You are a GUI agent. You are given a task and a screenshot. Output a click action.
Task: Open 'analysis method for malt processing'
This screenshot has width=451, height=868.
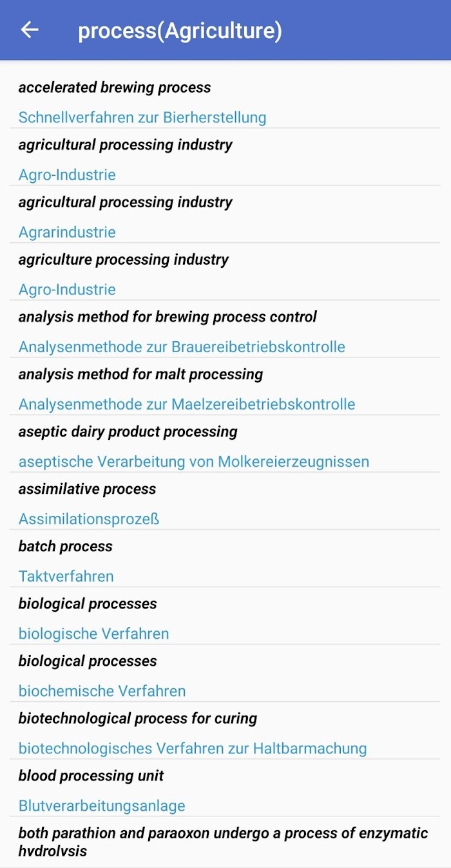pos(140,374)
